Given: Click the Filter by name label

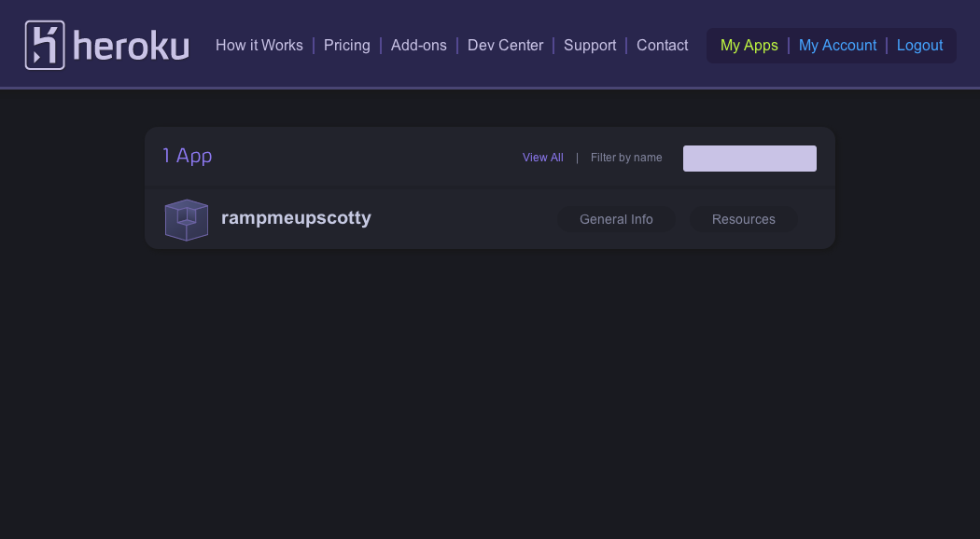Looking at the screenshot, I should (626, 158).
